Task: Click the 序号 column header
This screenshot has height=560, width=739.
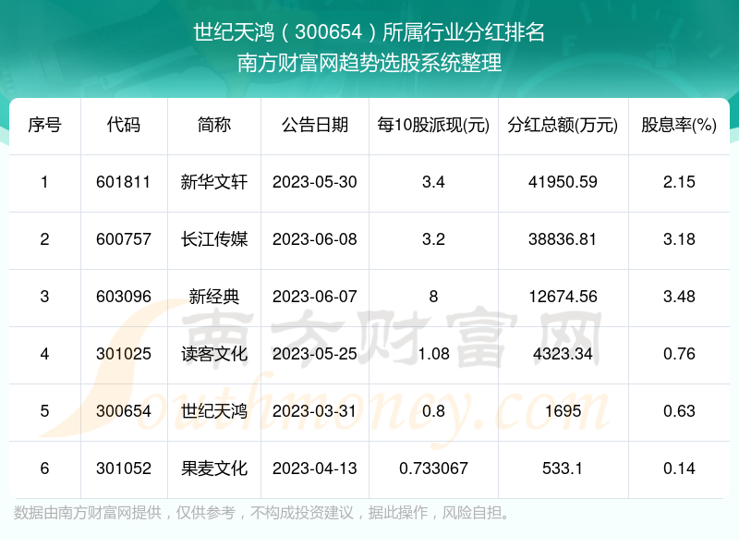Action: 44,125
